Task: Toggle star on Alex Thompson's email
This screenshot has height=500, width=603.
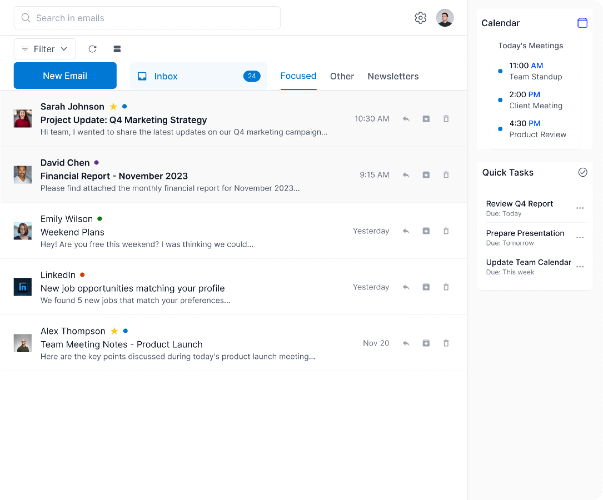Action: click(x=114, y=331)
